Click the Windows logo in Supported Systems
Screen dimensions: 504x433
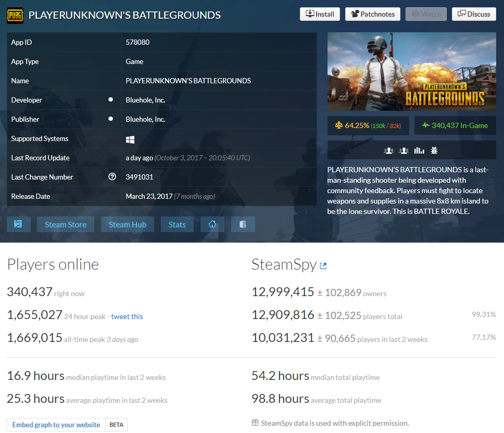tap(130, 139)
